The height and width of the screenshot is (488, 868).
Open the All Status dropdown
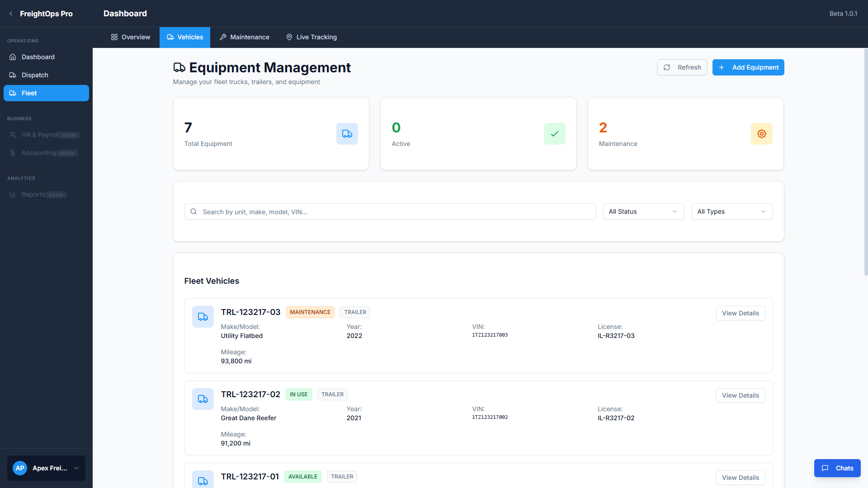click(x=643, y=211)
